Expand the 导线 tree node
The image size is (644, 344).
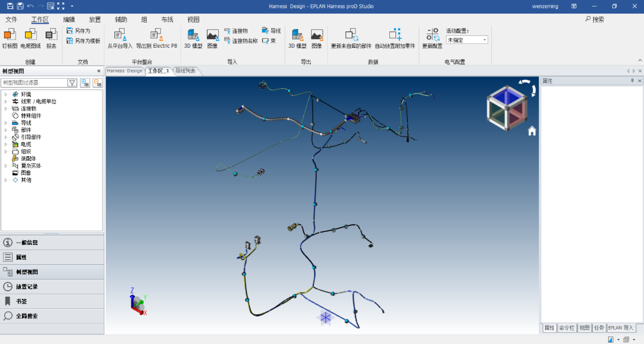click(x=6, y=123)
